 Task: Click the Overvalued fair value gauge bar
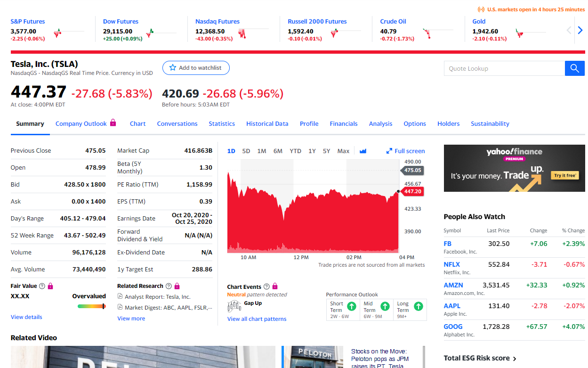click(x=91, y=306)
